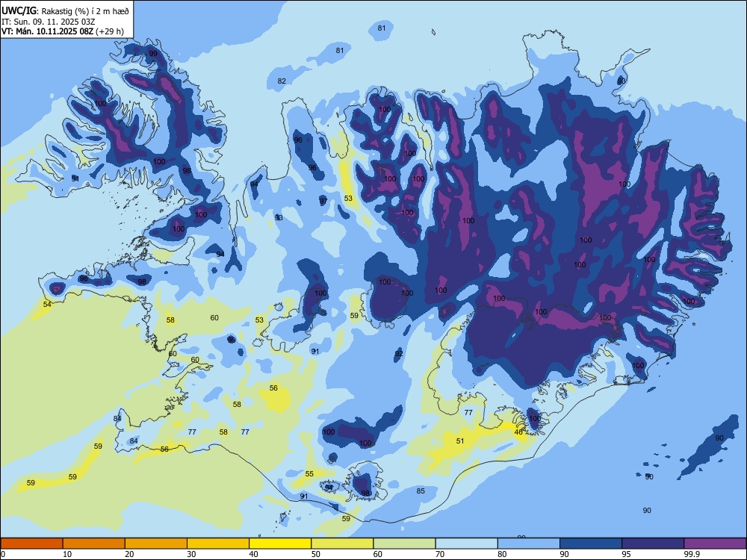
Task: Click the pale blue 70–80 legend swatch
Action: [x=466, y=544]
